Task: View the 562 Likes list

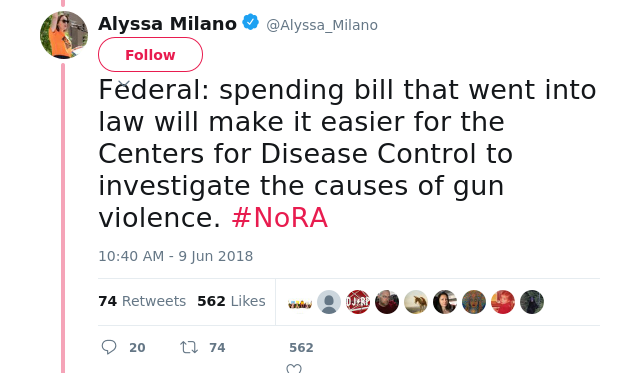Action: (x=231, y=301)
